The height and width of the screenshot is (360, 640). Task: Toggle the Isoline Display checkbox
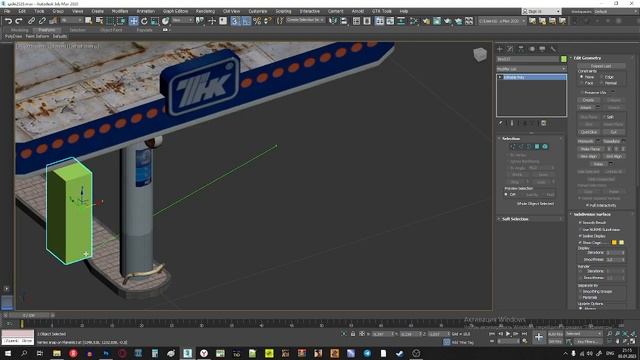[x=580, y=236]
